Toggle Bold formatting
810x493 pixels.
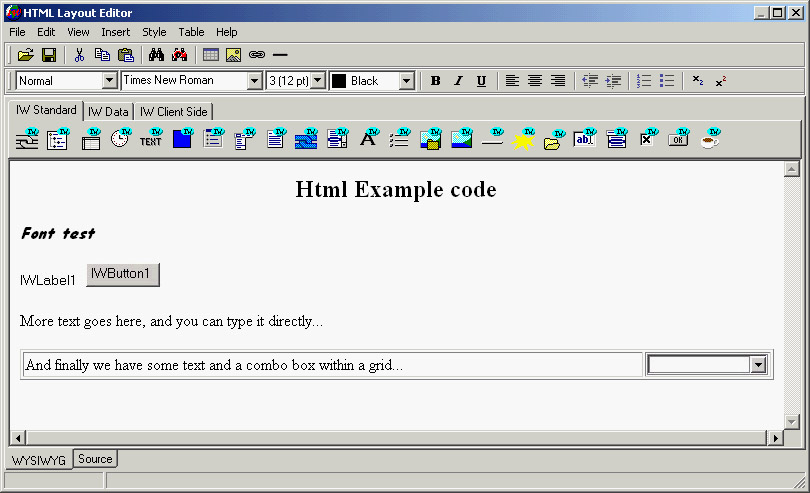click(435, 81)
